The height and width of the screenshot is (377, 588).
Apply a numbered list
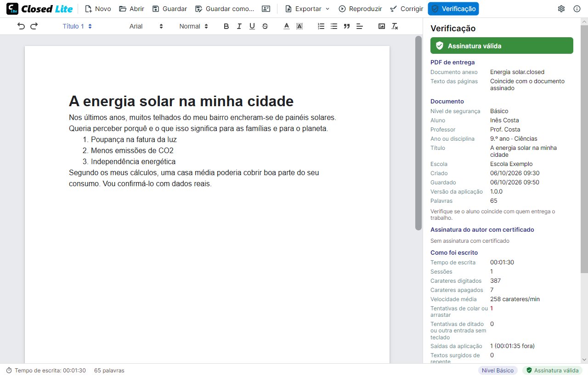(x=321, y=26)
